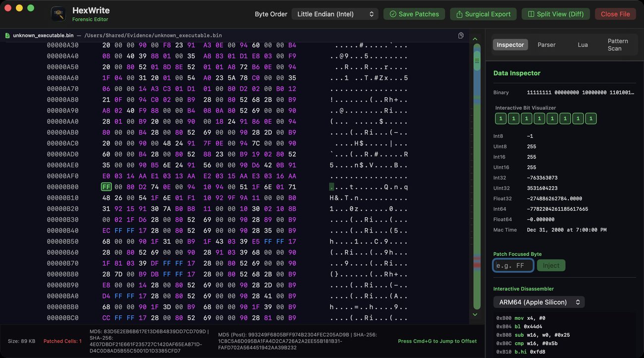Click the HexWrite app logo icon
This screenshot has height=358, width=644.
point(58,14)
